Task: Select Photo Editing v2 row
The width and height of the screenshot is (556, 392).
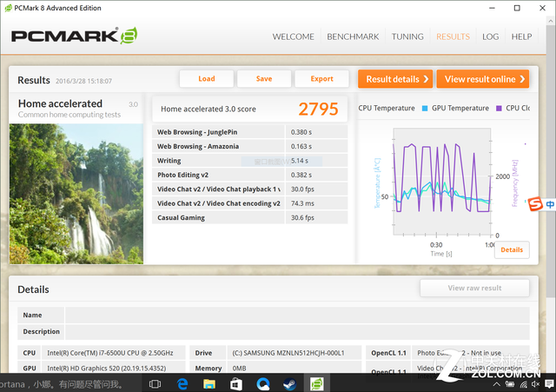Action: click(249, 175)
